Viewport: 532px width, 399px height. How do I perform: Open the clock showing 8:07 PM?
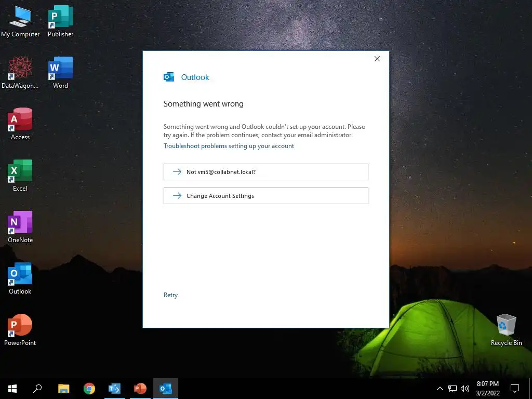[x=487, y=389]
